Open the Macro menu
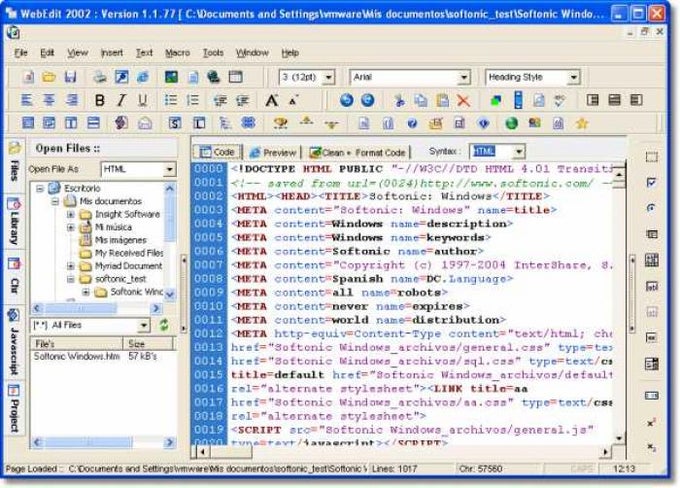Screen dimensions: 680x488 177,53
